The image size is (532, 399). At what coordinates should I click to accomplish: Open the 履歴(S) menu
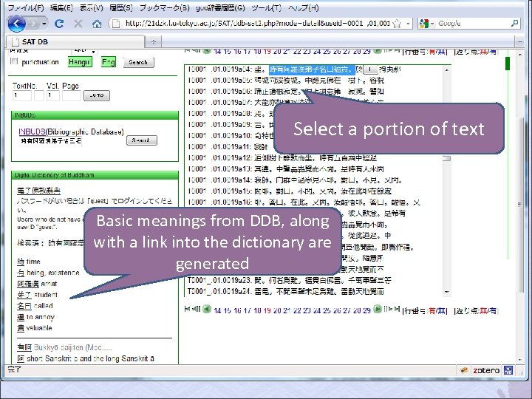tap(121, 8)
